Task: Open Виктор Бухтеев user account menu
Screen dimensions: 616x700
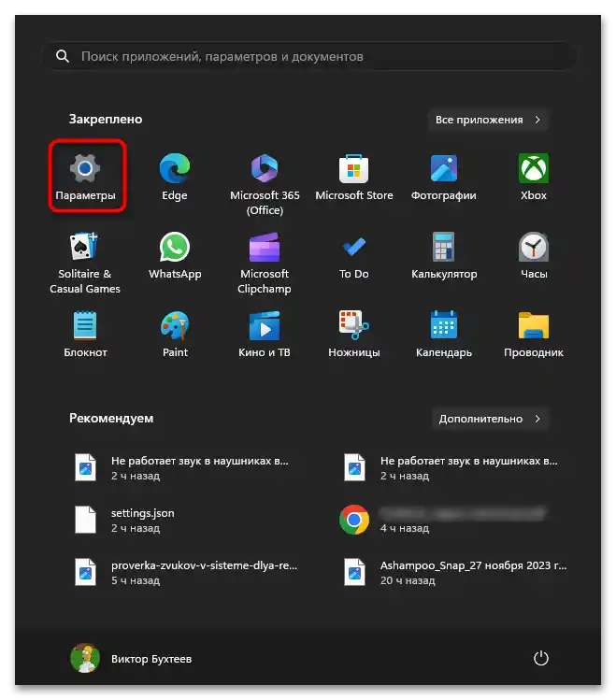Action: click(x=131, y=659)
